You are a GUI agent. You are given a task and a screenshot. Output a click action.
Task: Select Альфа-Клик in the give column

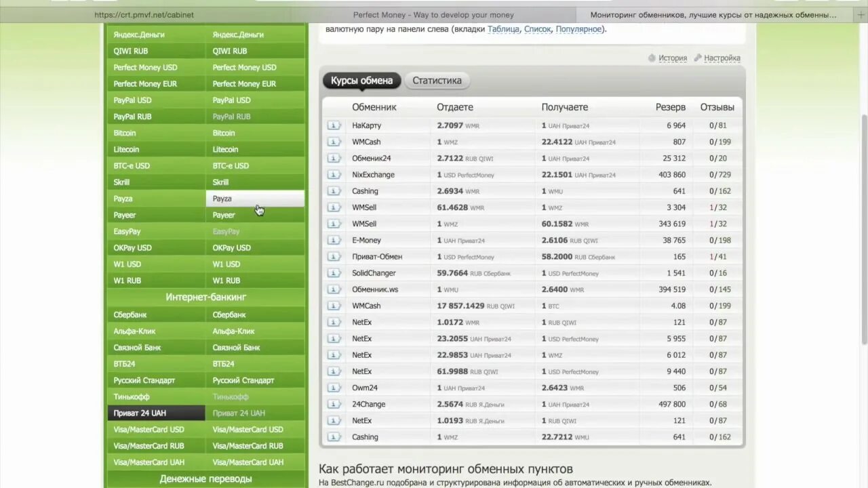pos(156,331)
